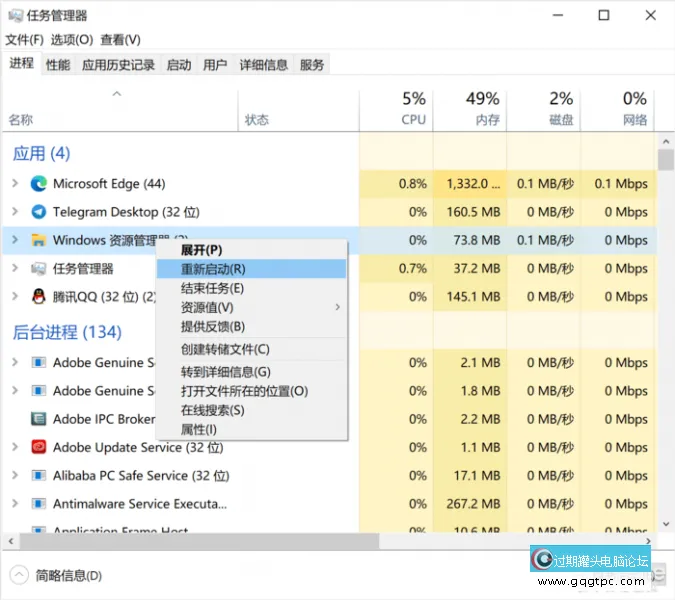The height and width of the screenshot is (600, 675).
Task: Open the 文件(F) menu
Action: (25, 40)
